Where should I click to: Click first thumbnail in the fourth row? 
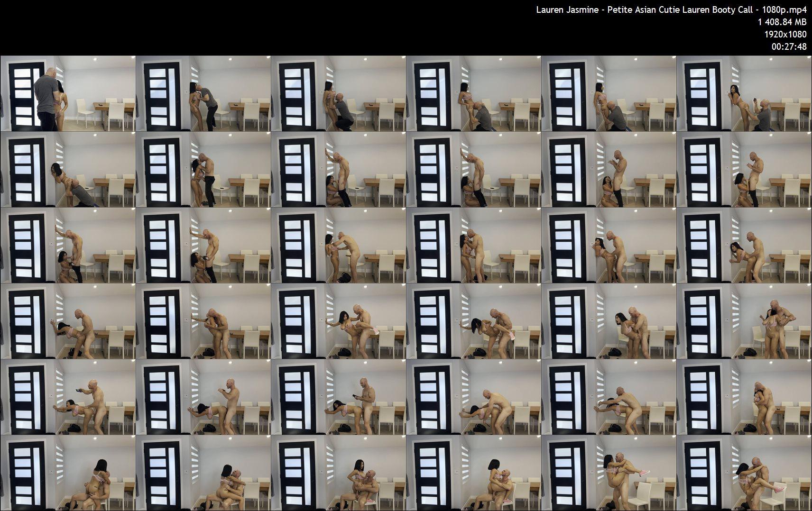point(68,321)
